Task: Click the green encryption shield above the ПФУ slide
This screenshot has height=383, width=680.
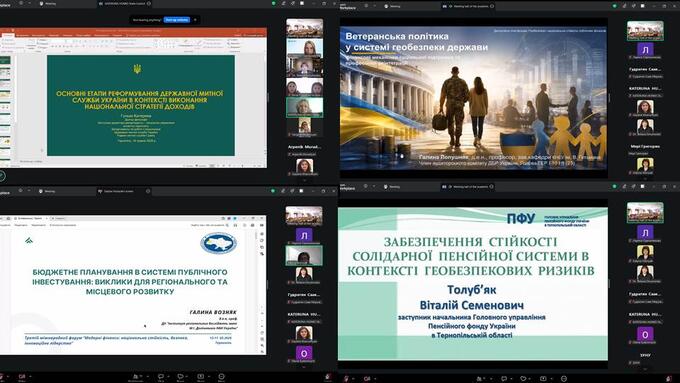Action: pyautogui.click(x=615, y=187)
